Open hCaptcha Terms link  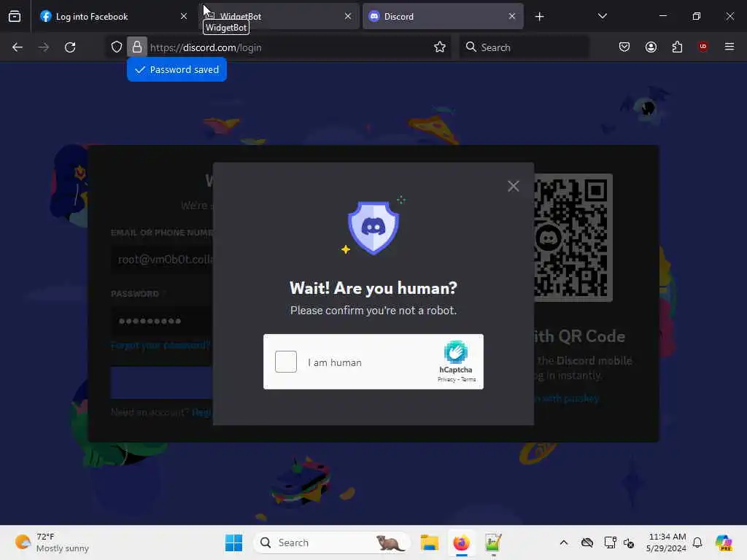[468, 379]
